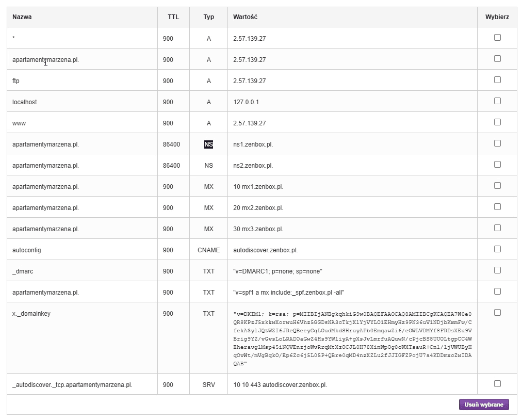Check the v=spf1 TXT record checkbox

(497, 292)
